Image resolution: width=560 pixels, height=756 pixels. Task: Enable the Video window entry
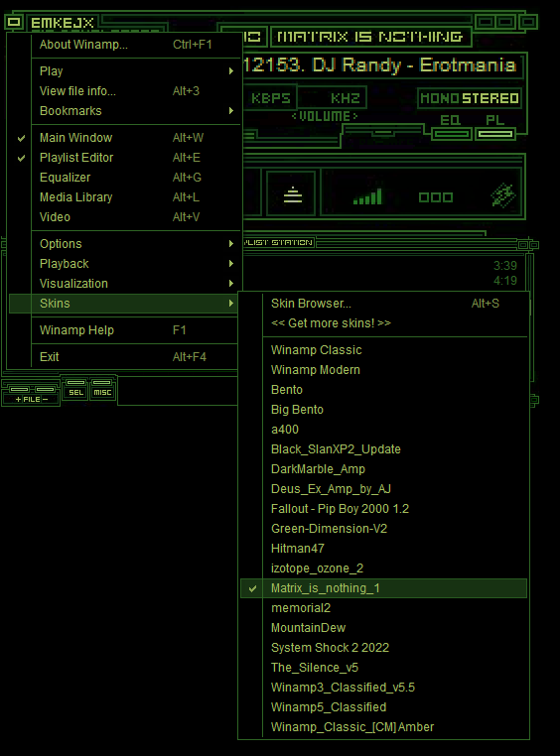pyautogui.click(x=123, y=217)
